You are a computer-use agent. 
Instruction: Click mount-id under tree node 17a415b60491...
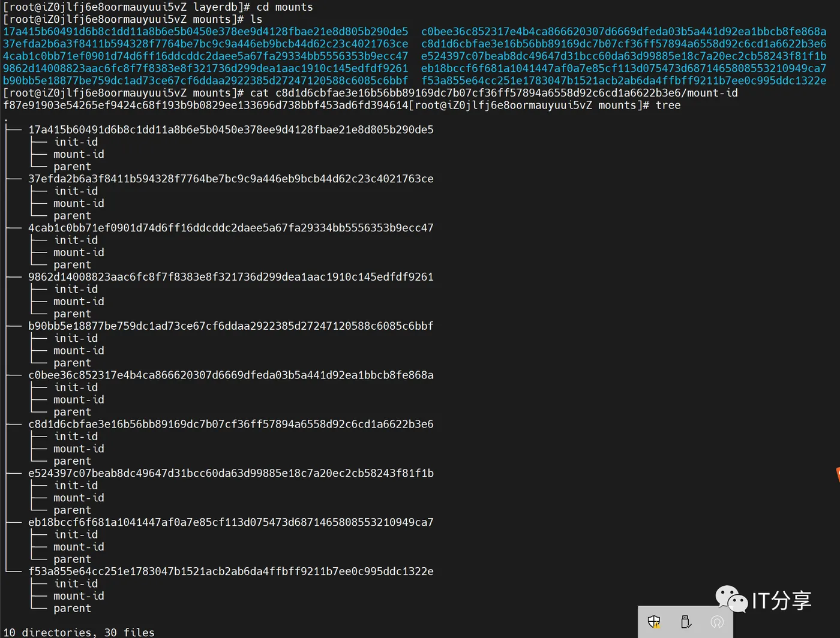click(x=79, y=154)
